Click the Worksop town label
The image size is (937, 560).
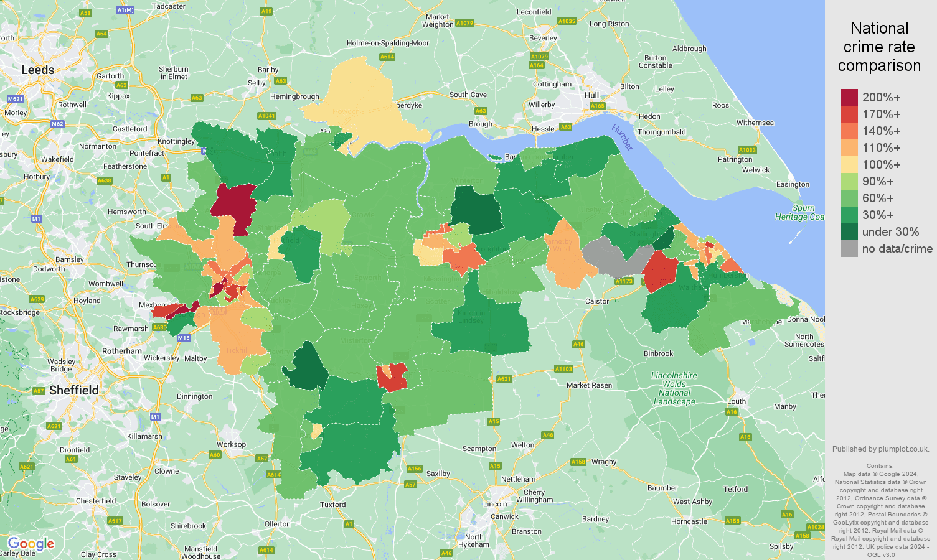pos(231,444)
